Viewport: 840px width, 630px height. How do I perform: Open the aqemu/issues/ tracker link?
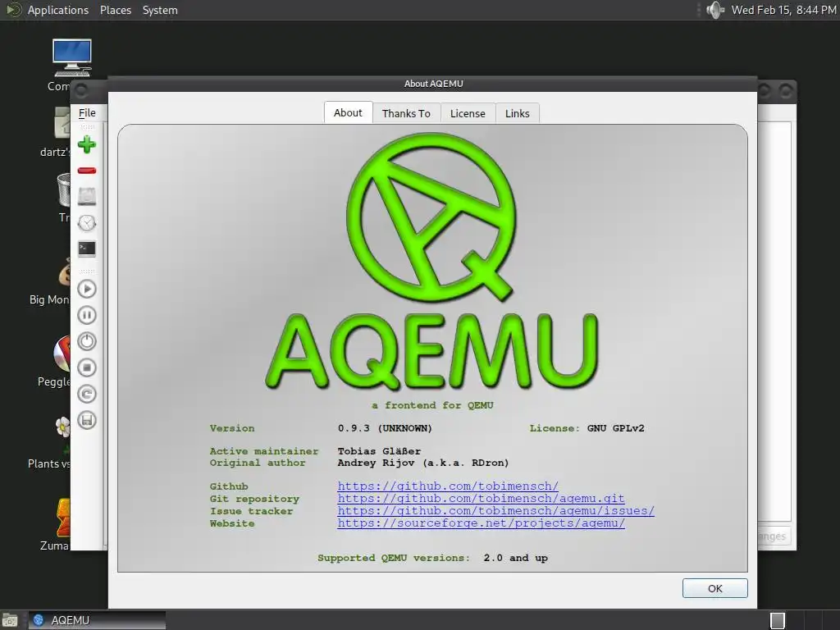click(x=496, y=510)
